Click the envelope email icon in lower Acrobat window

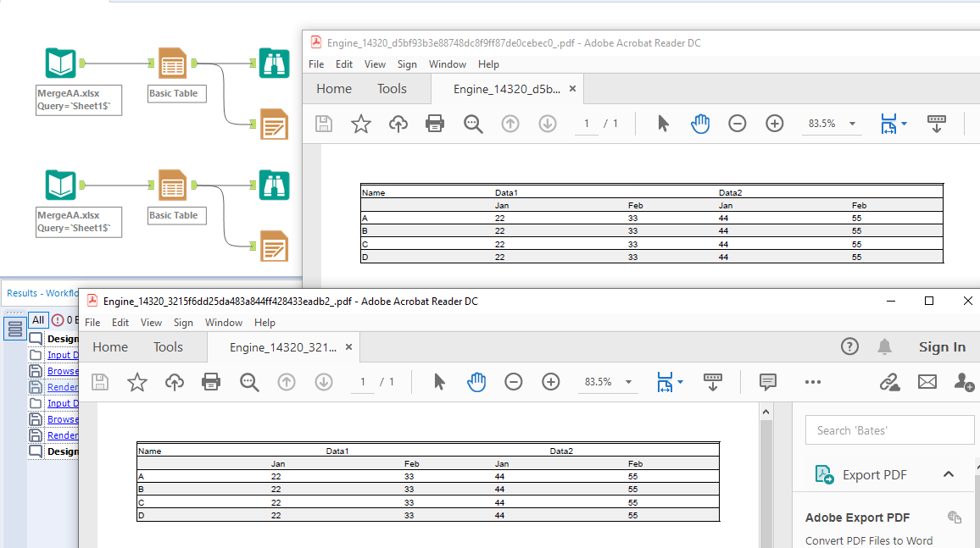pos(927,382)
